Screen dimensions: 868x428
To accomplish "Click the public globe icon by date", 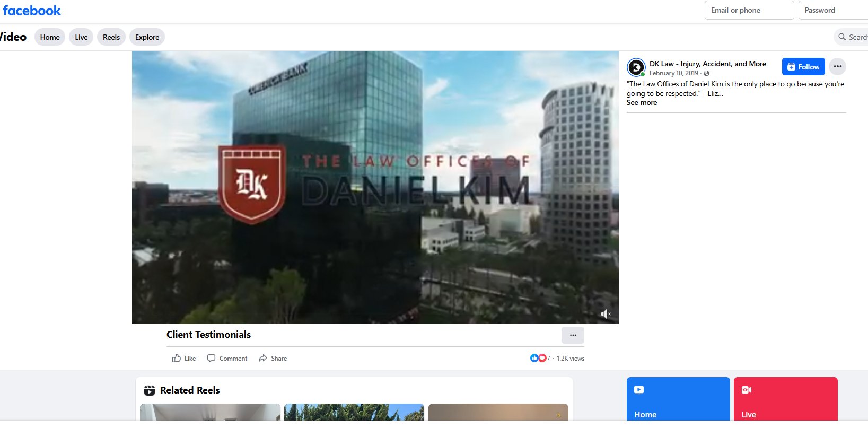I will pyautogui.click(x=706, y=74).
